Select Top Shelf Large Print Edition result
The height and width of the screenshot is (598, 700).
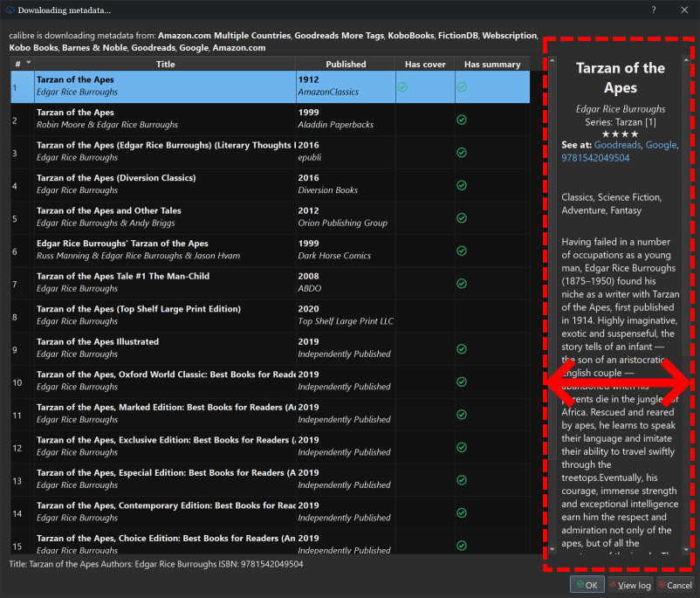270,316
